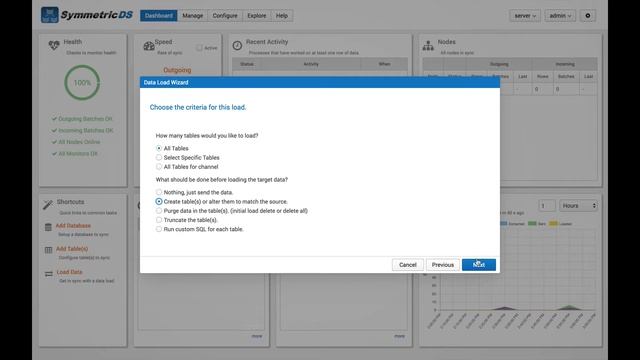Choose Run custom SQL for each table
The height and width of the screenshot is (360, 640).
[x=159, y=229]
